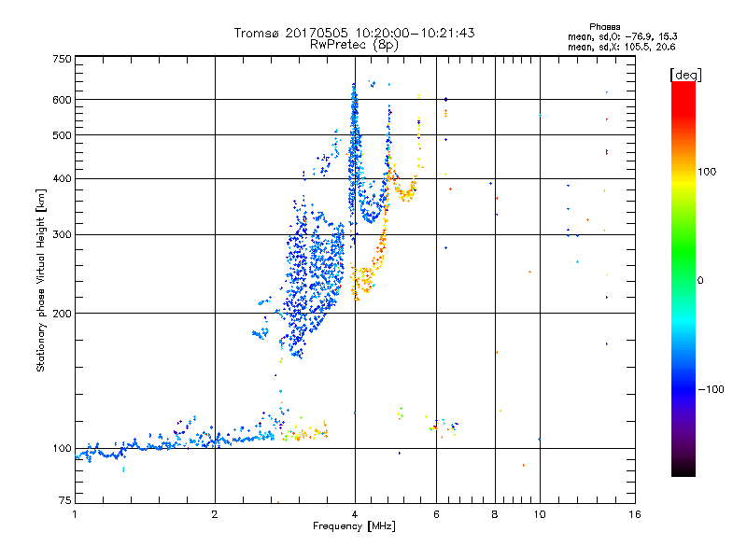The image size is (747, 560).
Task: Click the x-axis tick label '4'
Action: pos(355,514)
